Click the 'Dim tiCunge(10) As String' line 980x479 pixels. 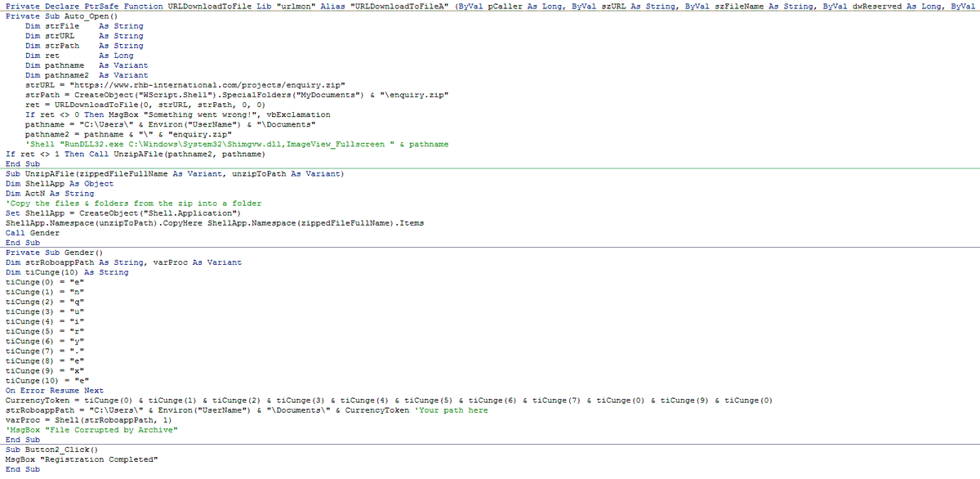pyautogui.click(x=67, y=272)
